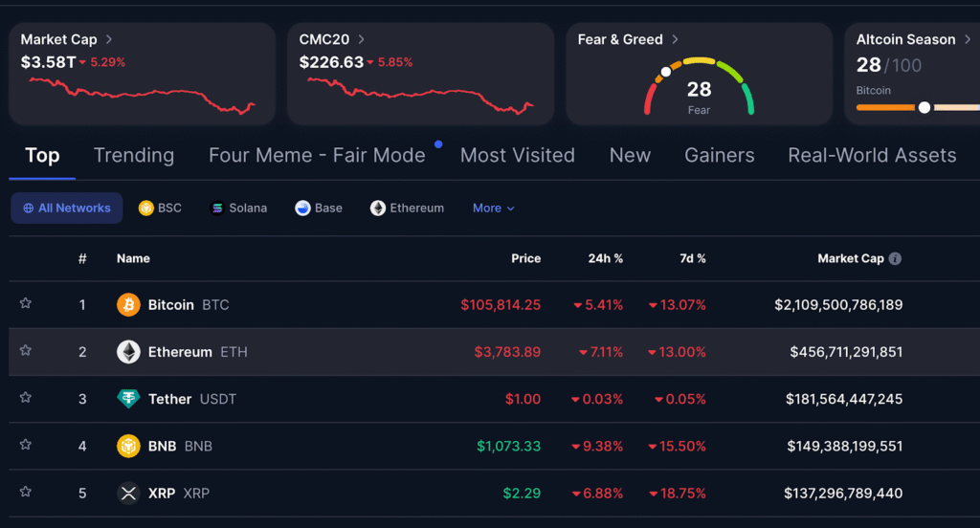The image size is (980, 528).
Task: Expand the More networks dropdown
Action: (494, 208)
